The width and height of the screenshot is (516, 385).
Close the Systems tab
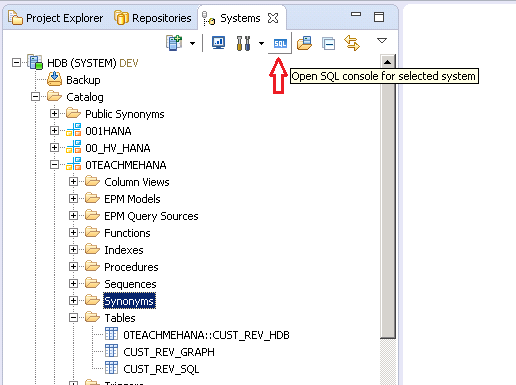(x=273, y=18)
